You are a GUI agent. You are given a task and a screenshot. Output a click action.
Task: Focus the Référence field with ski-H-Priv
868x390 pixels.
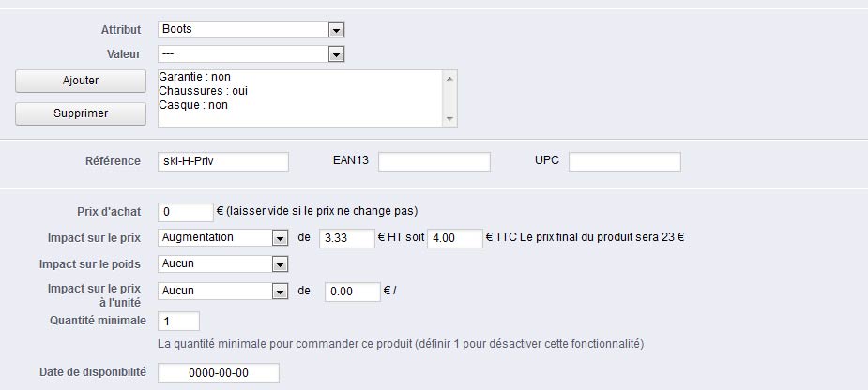click(223, 161)
